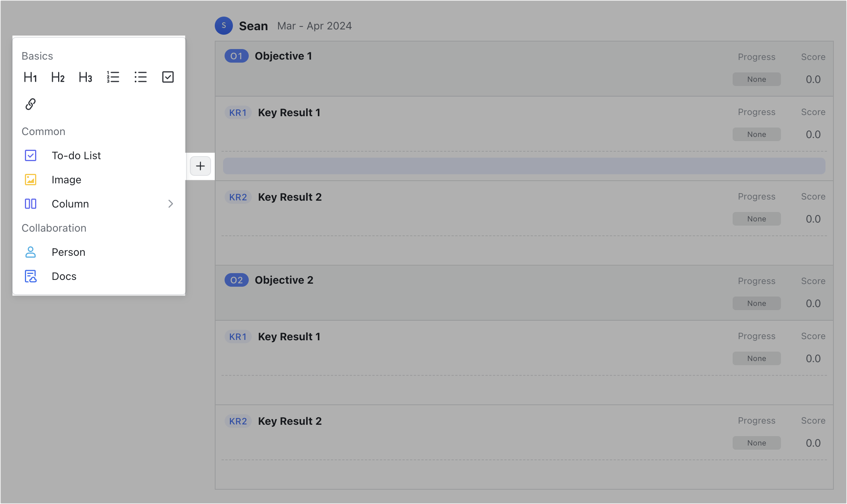Select the Person collaboration option

(x=68, y=252)
